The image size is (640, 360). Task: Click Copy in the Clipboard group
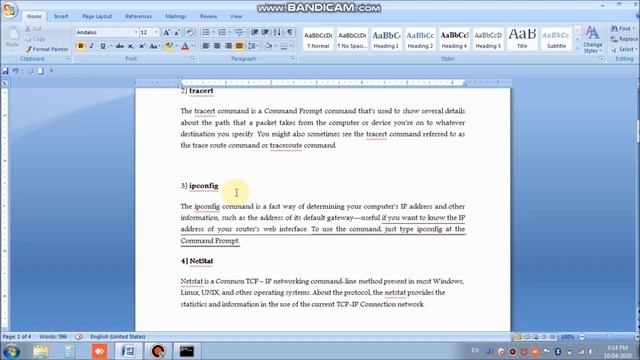35,39
